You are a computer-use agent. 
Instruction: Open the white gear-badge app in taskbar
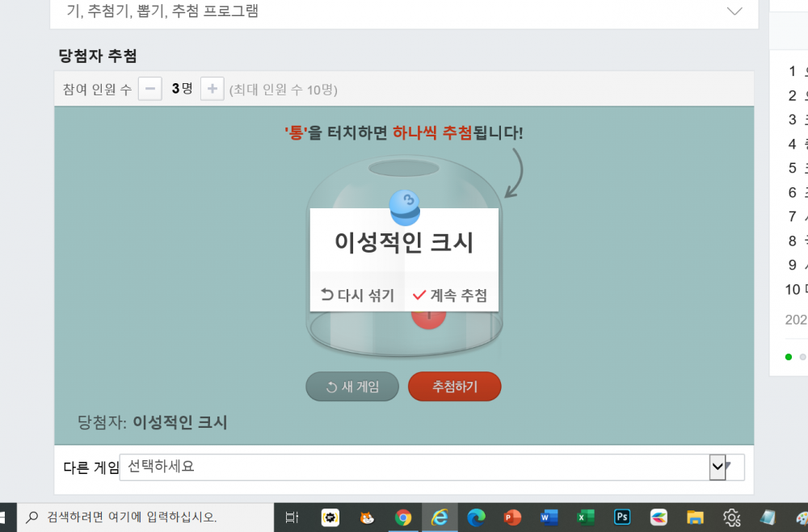click(x=330, y=517)
